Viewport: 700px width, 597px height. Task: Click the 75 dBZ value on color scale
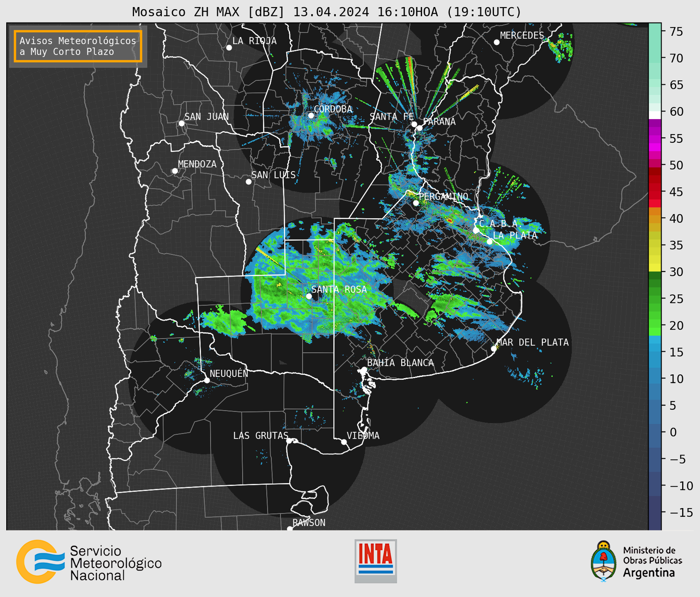(676, 32)
